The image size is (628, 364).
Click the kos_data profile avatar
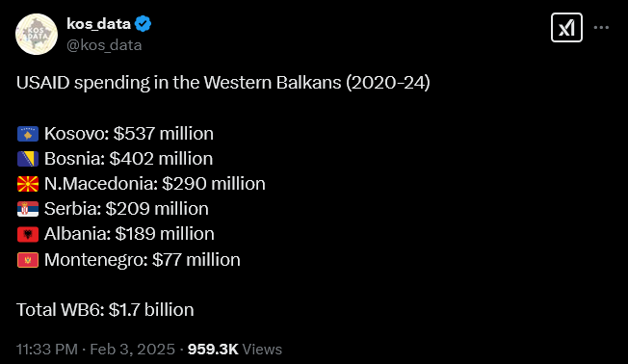[x=37, y=34]
